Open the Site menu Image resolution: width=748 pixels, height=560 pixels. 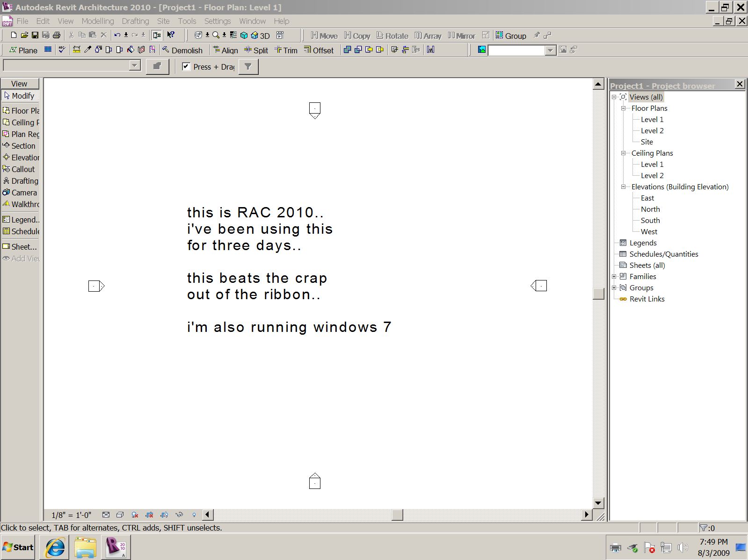(163, 21)
